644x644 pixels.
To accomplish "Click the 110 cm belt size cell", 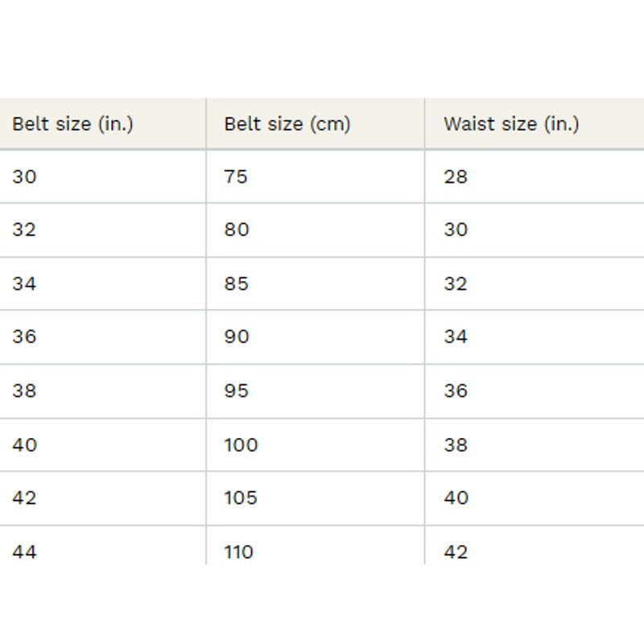I will pyautogui.click(x=239, y=551).
